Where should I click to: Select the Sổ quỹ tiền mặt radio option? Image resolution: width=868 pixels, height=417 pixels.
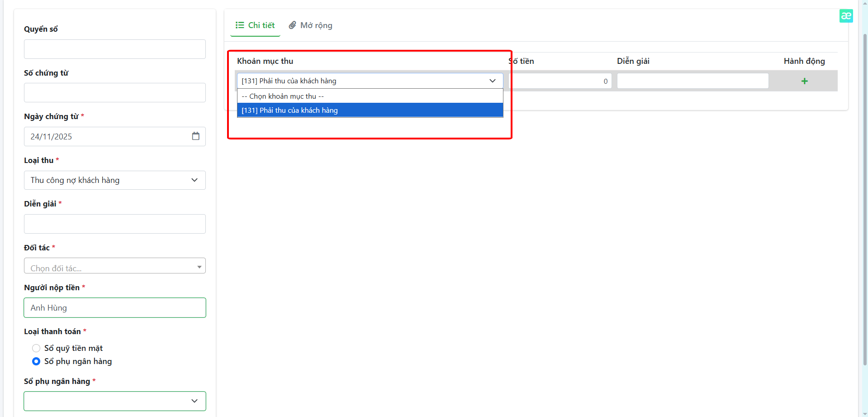tap(36, 348)
